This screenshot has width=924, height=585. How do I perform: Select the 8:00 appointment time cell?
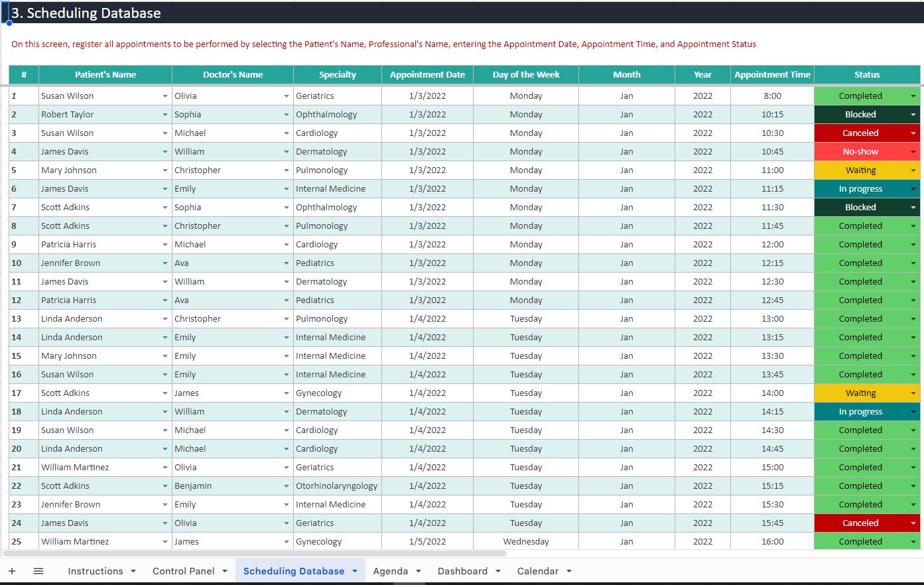tap(772, 96)
